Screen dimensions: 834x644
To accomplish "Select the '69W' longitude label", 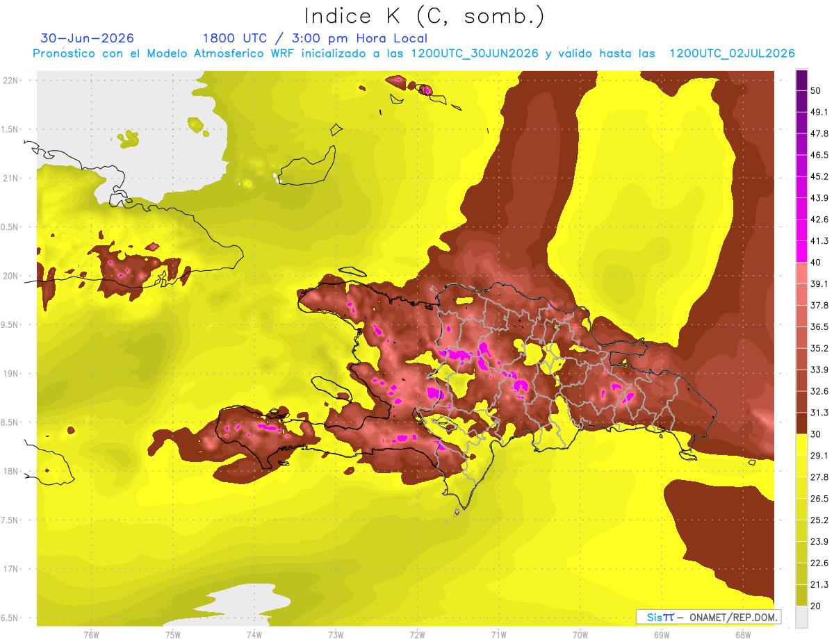I will (662, 635).
